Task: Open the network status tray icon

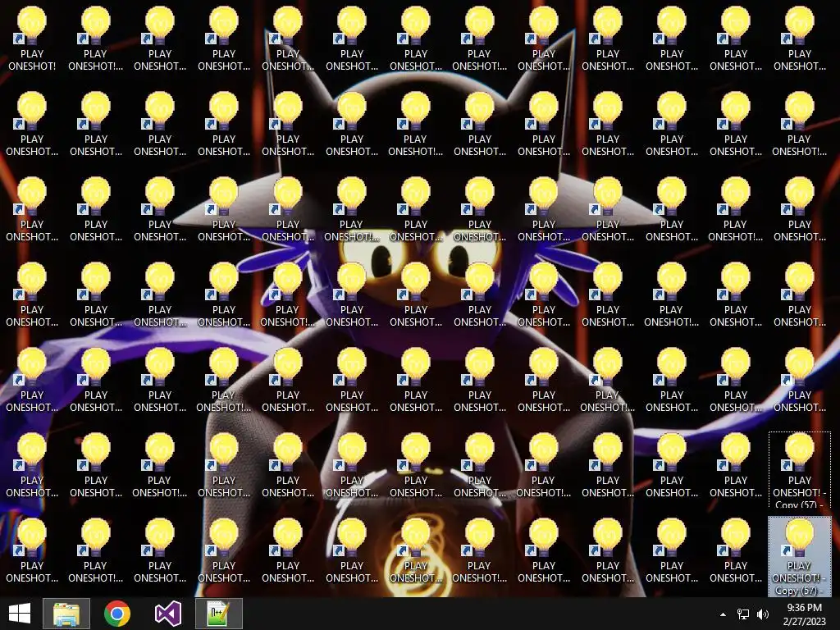Action: click(743, 614)
